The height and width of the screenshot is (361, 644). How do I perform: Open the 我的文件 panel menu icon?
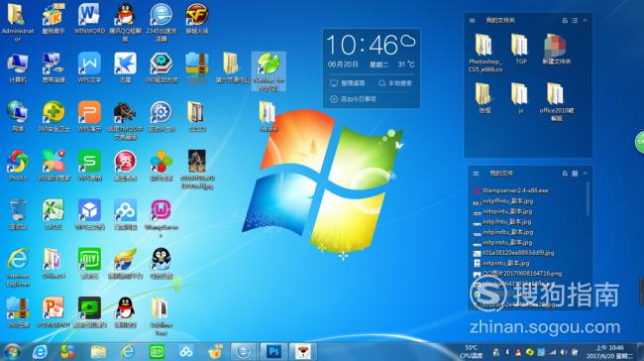pyautogui.click(x=476, y=174)
